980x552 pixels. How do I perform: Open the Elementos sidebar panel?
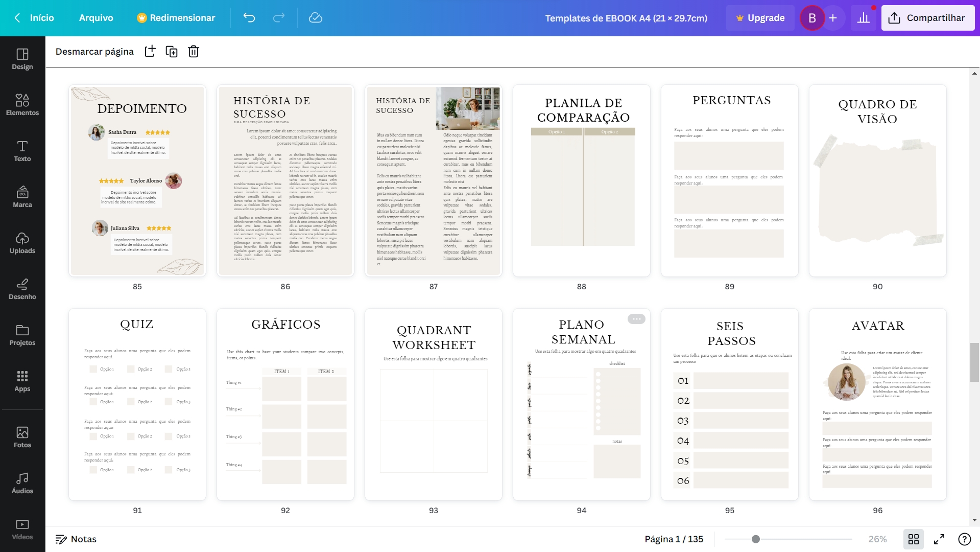click(22, 105)
